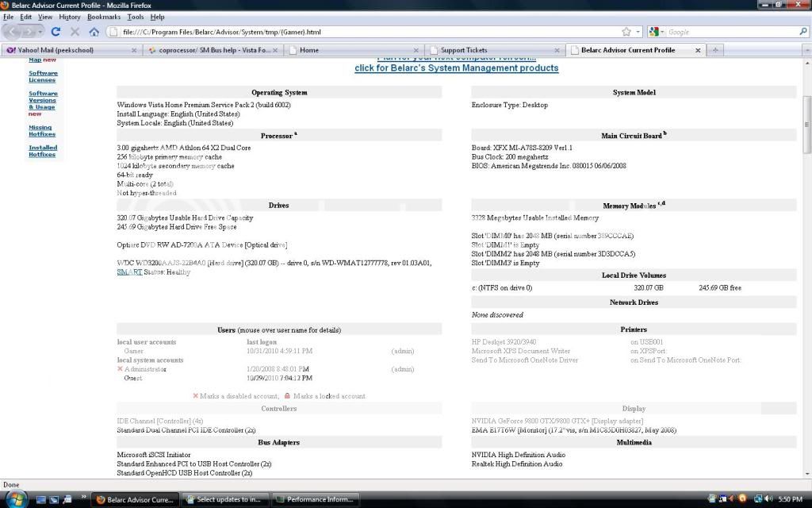Click the Switch between windows quick launch icon

coord(54,500)
